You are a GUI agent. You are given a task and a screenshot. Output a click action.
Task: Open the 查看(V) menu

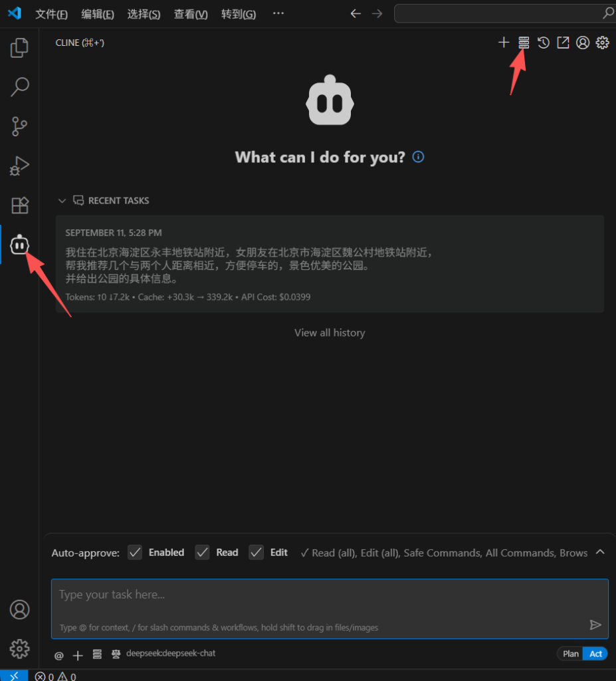[191, 15]
